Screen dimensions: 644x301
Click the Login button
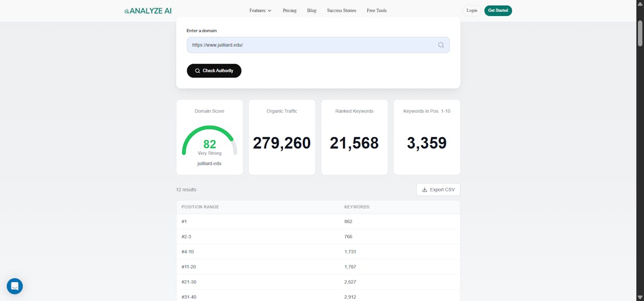pos(472,10)
